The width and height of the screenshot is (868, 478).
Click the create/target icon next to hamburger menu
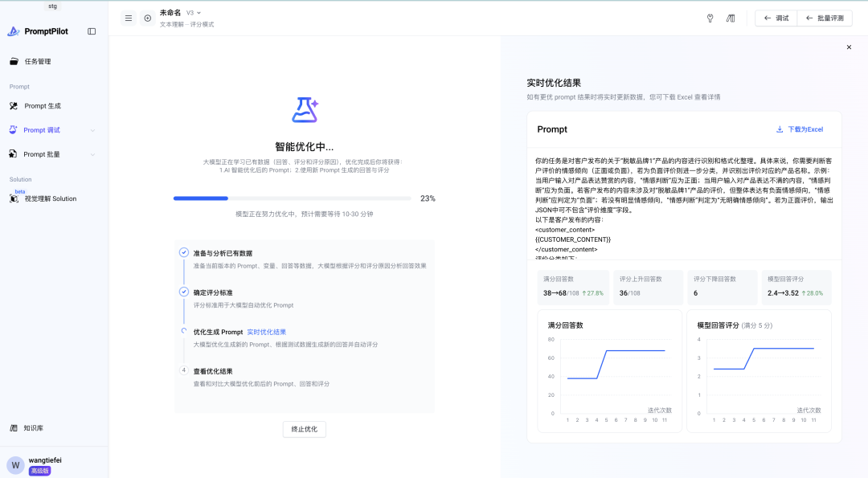147,18
